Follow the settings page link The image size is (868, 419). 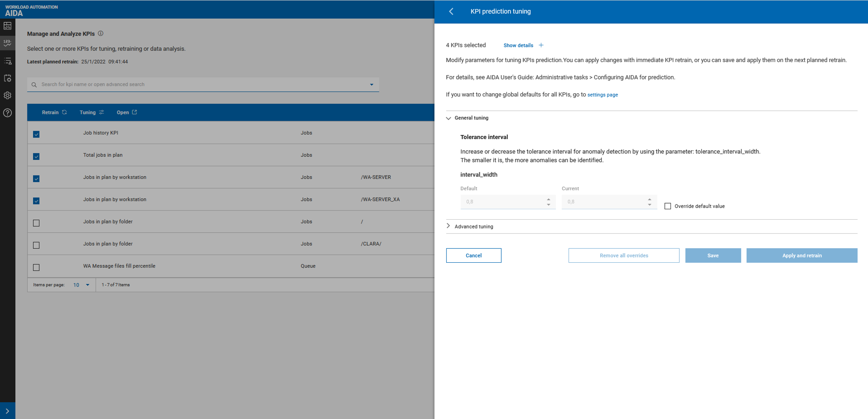coord(602,95)
